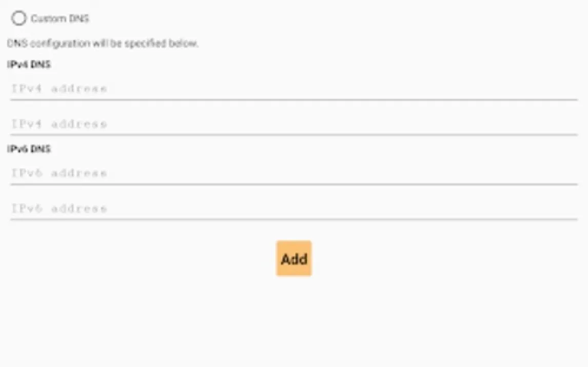The height and width of the screenshot is (367, 588).
Task: Click the Custom DNS label text
Action: (60, 19)
